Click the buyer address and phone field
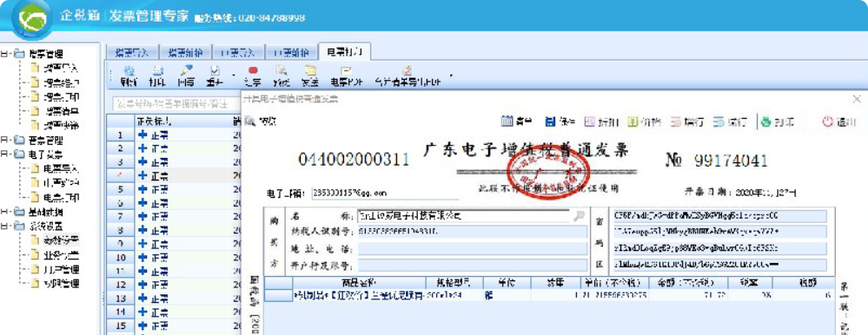 pyautogui.click(x=473, y=249)
